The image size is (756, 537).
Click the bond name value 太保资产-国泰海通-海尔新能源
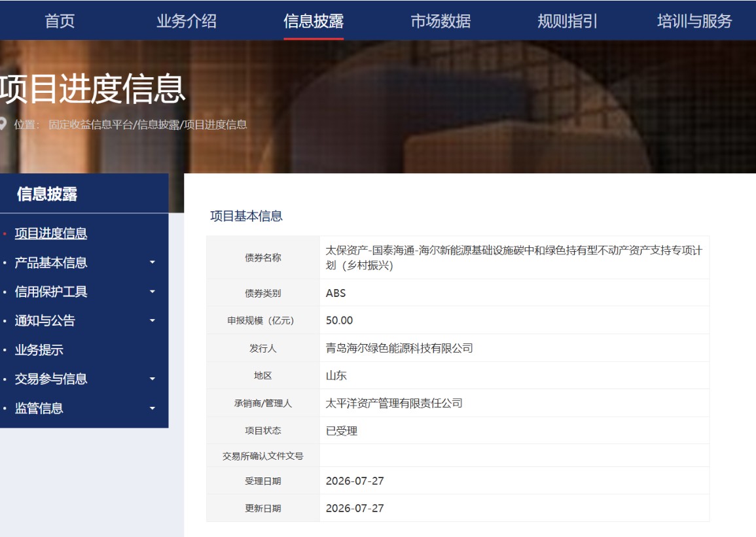click(514, 257)
